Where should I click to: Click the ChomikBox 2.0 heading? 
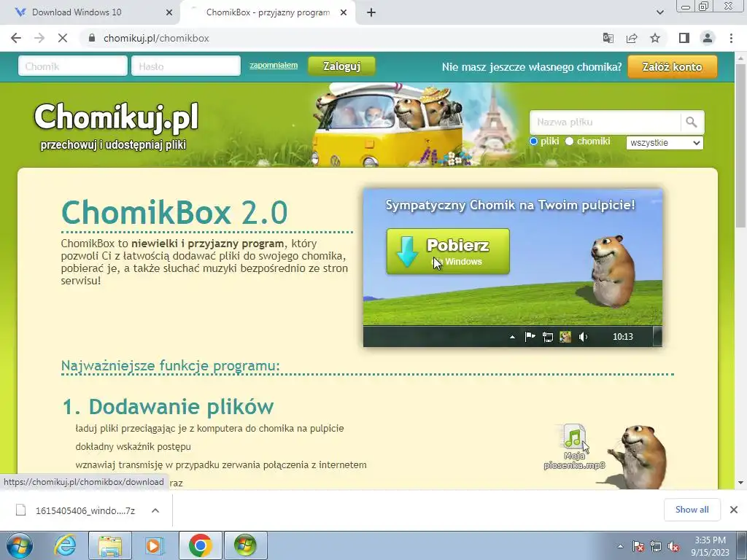(x=174, y=212)
